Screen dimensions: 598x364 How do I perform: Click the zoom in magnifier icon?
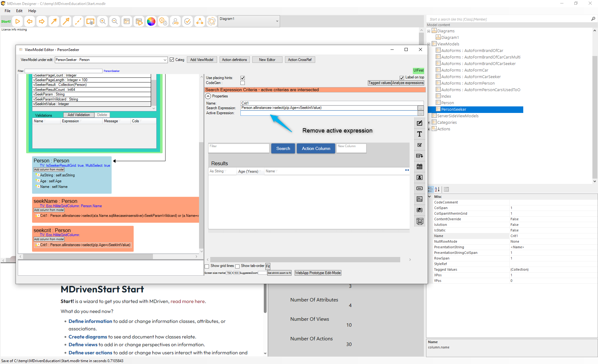coord(102,21)
